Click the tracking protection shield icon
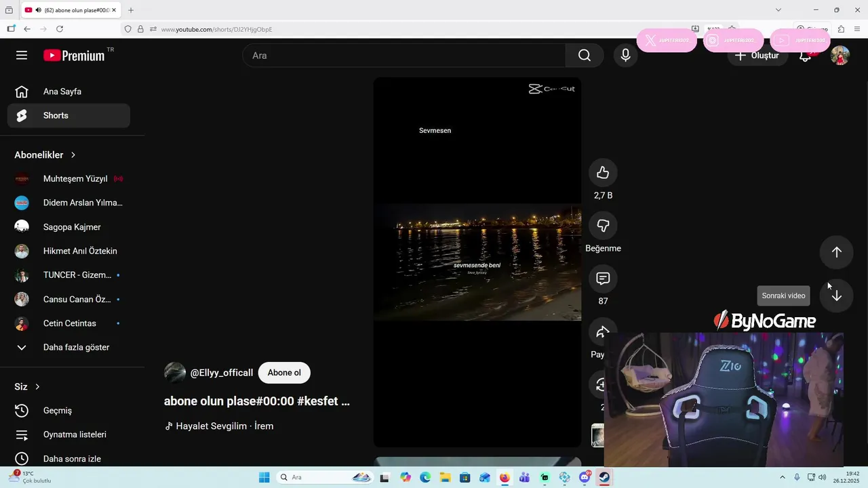Screen dimensions: 868x488 pyautogui.click(x=127, y=29)
